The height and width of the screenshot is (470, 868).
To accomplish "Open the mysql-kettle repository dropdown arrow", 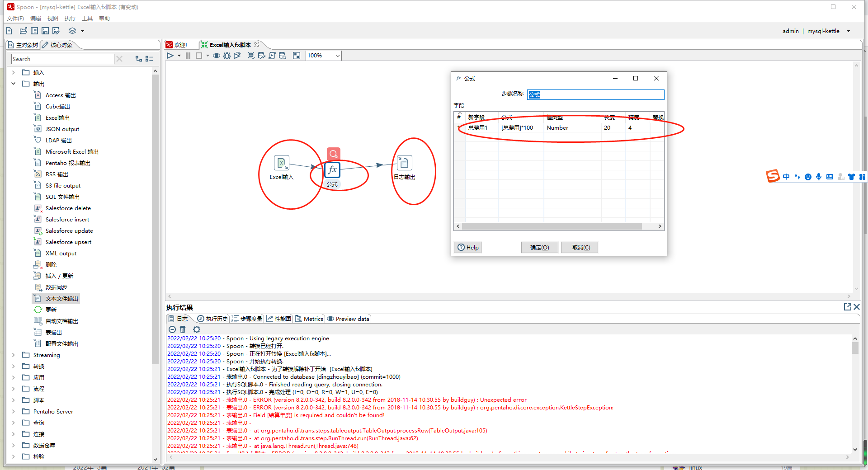I will 848,31.
